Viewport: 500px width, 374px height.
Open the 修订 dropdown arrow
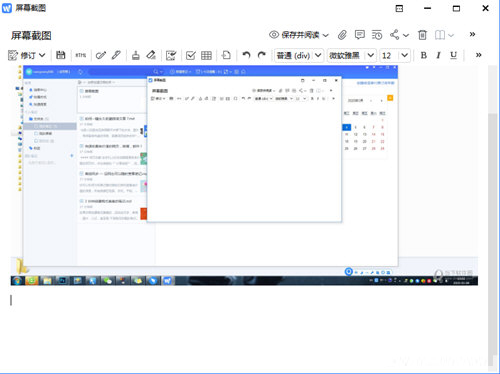pyautogui.click(x=42, y=55)
